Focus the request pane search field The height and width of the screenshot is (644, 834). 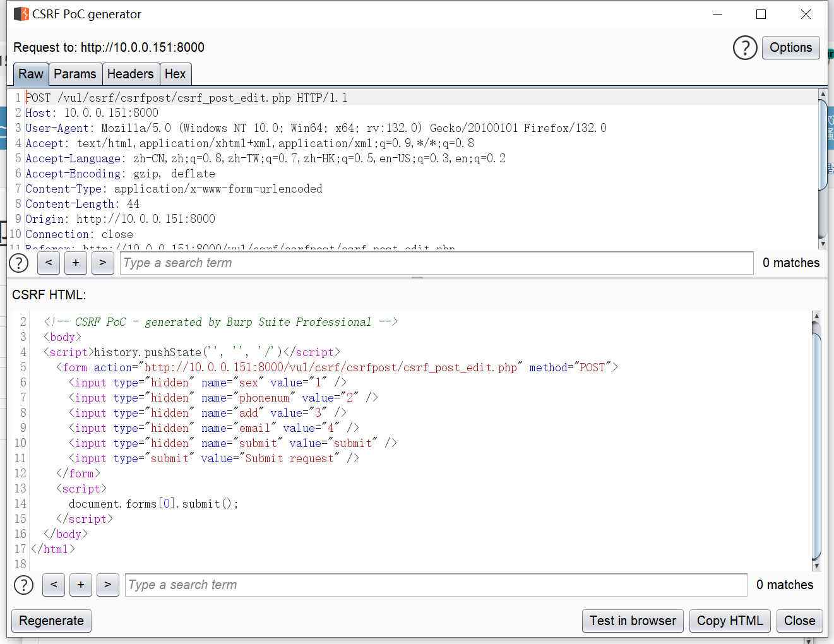click(436, 263)
